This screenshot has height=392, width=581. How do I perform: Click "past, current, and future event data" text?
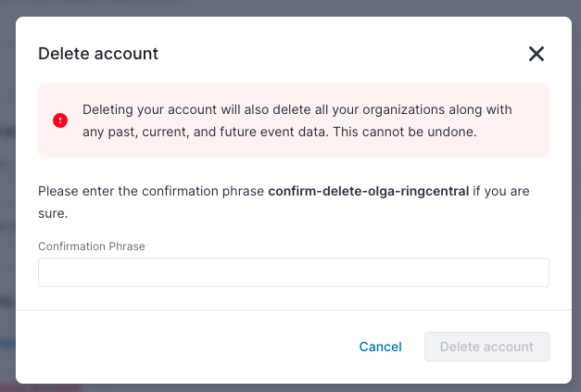click(217, 132)
